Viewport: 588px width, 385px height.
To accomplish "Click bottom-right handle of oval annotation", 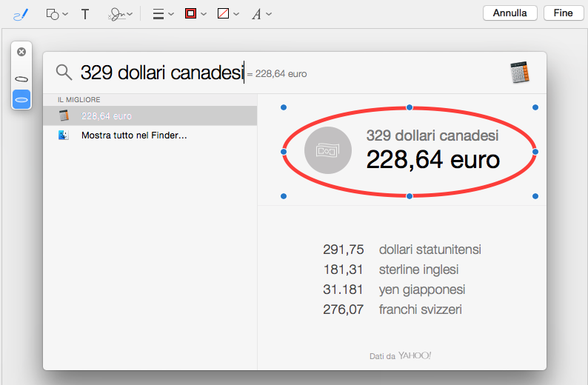I will 535,196.
